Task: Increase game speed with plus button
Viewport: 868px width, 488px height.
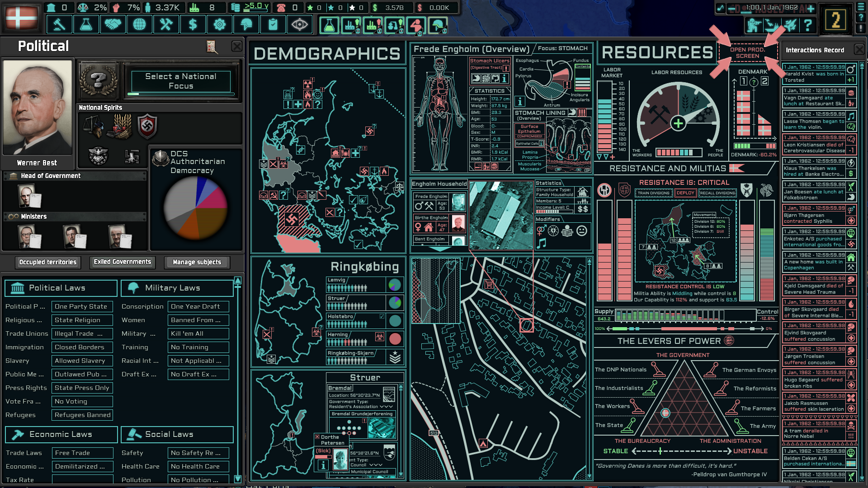Action: (811, 9)
